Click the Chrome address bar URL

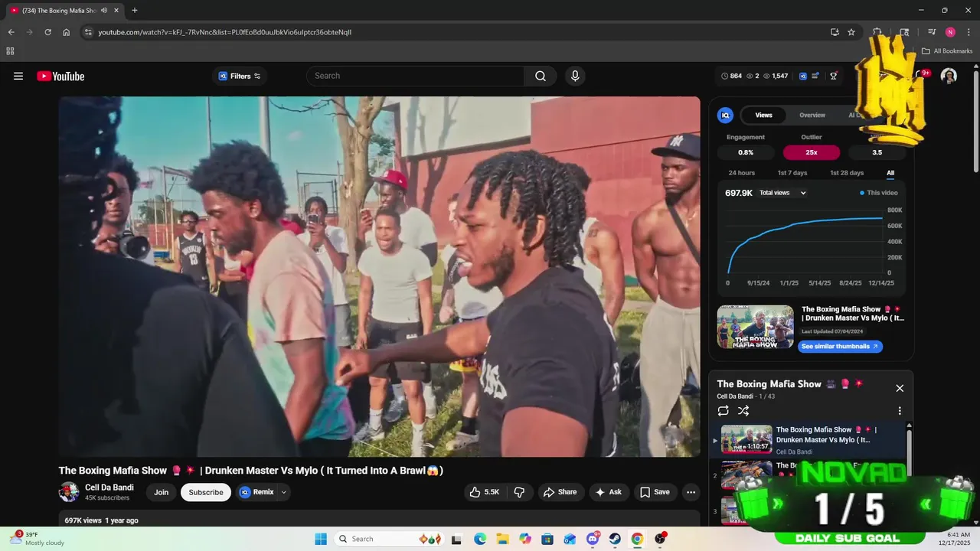225,32
